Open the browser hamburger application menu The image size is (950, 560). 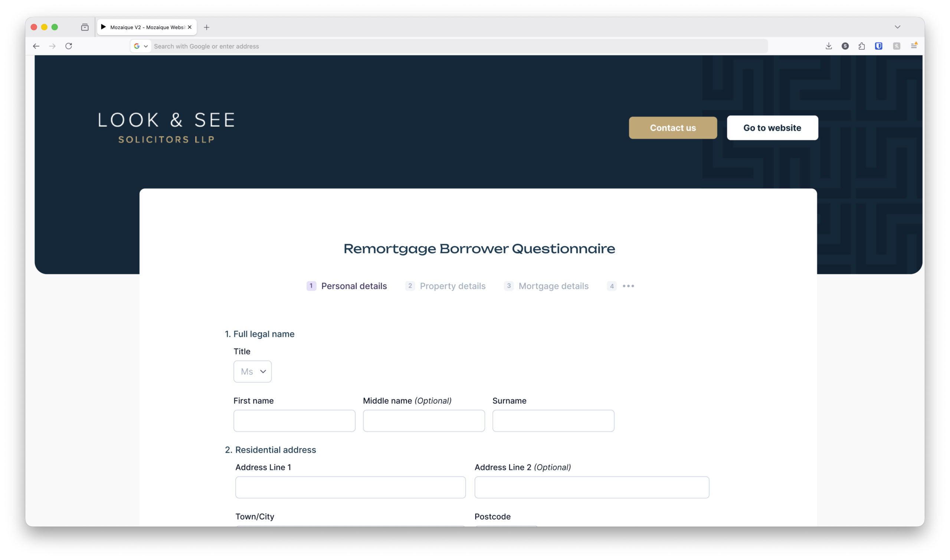tap(914, 46)
